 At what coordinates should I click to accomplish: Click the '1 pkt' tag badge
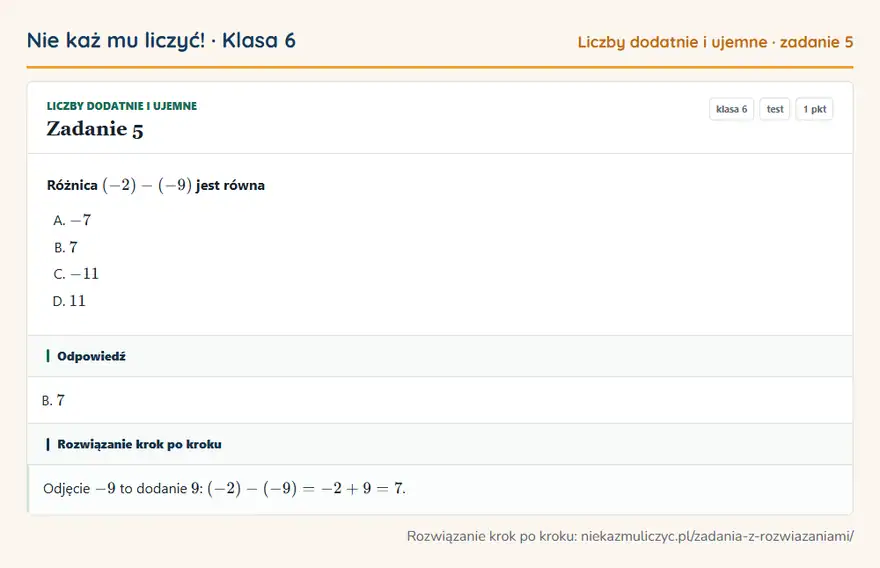coord(814,109)
